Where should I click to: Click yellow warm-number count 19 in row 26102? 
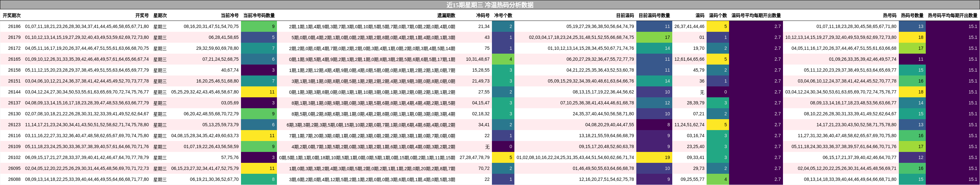pyautogui.click(x=654, y=158)
